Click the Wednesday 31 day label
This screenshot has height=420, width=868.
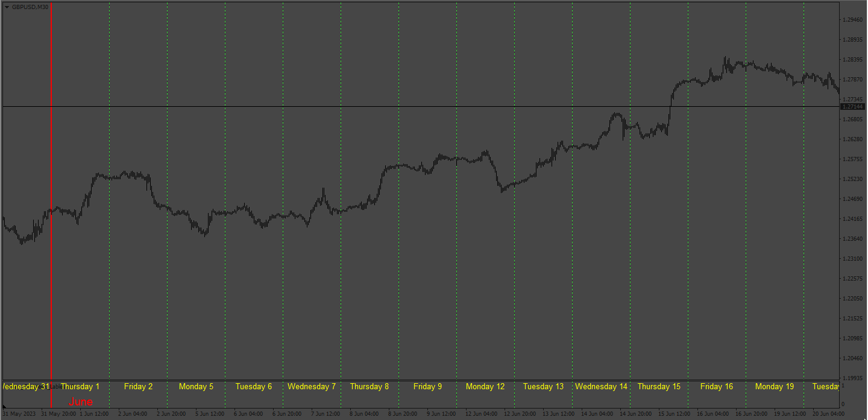pyautogui.click(x=25, y=386)
